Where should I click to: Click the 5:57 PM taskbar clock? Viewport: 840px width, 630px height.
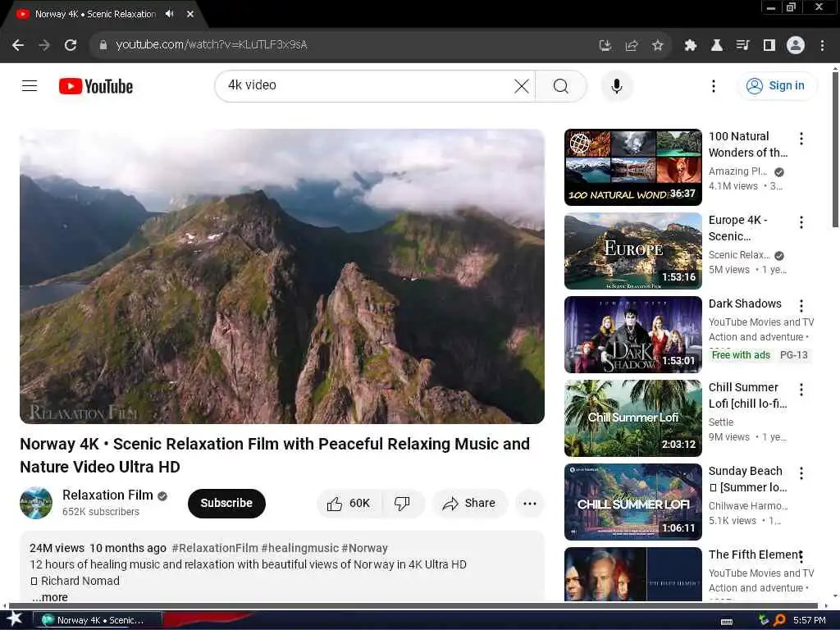click(809, 620)
